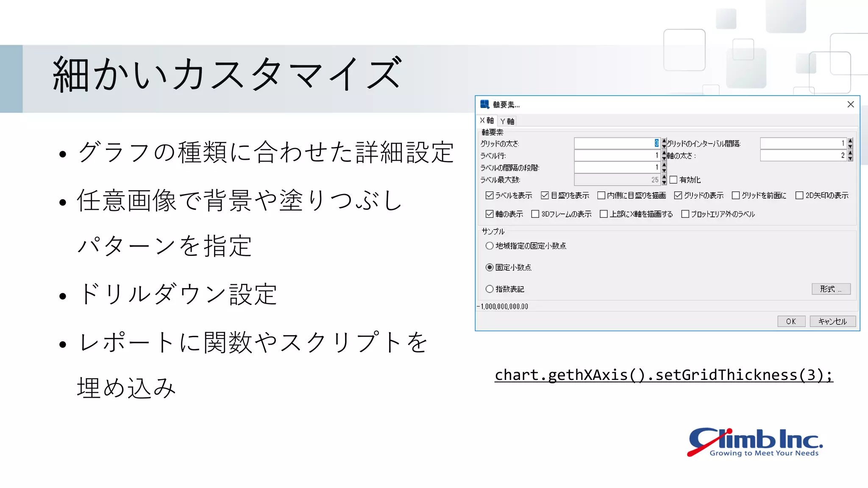Toggle the 軸の表示 checkbox

490,214
